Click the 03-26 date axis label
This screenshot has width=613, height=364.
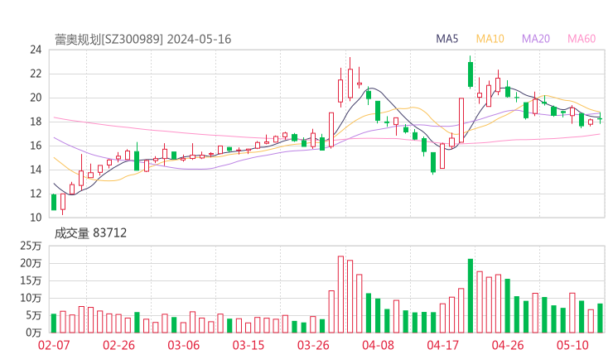tap(313, 345)
